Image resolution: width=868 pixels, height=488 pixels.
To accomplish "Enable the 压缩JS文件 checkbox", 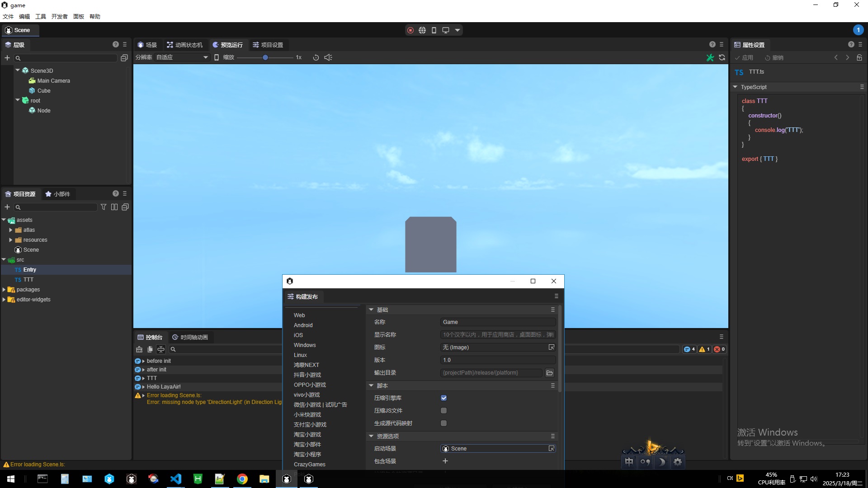I will (443, 411).
